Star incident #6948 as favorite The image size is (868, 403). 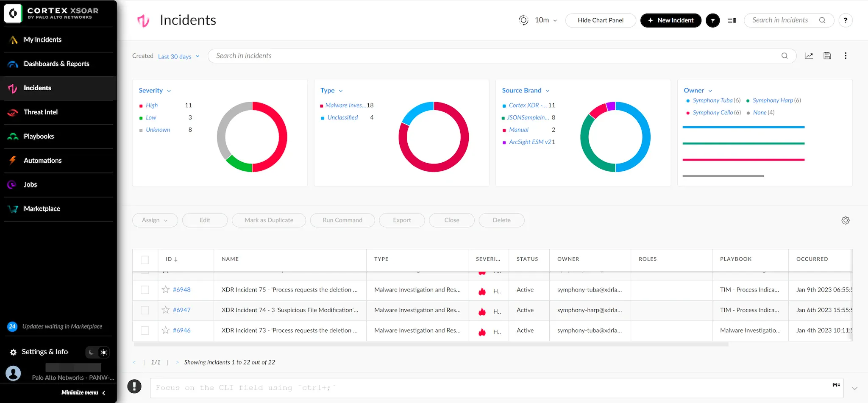[166, 290]
